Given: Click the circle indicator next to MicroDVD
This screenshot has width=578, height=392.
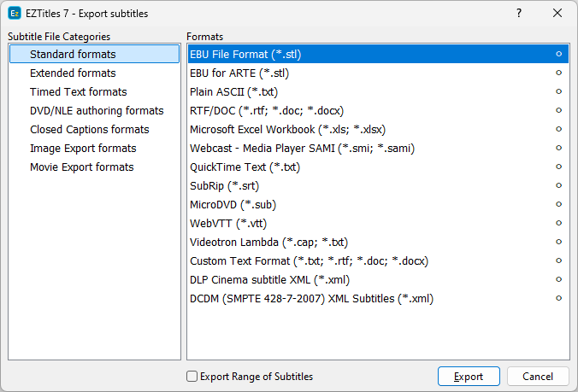Looking at the screenshot, I should click(558, 205).
